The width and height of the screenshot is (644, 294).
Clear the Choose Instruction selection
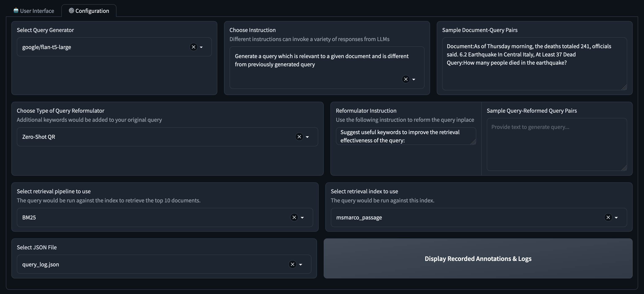coord(405,79)
